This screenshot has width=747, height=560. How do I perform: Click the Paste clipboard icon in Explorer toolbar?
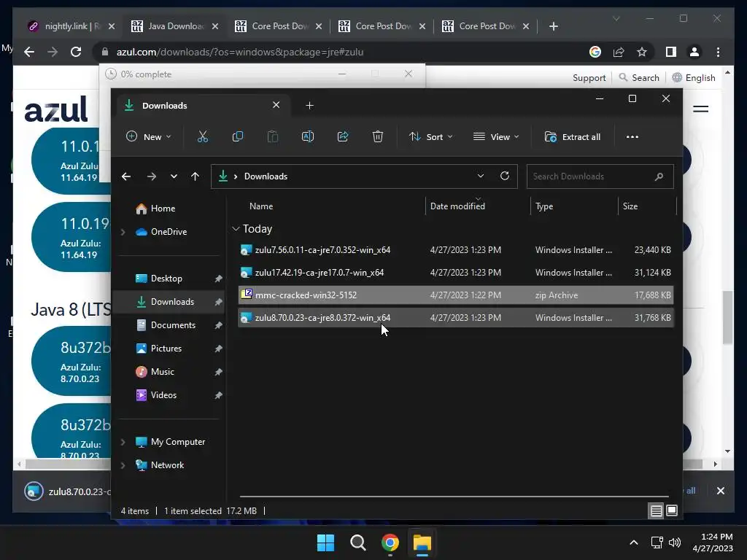[273, 136]
